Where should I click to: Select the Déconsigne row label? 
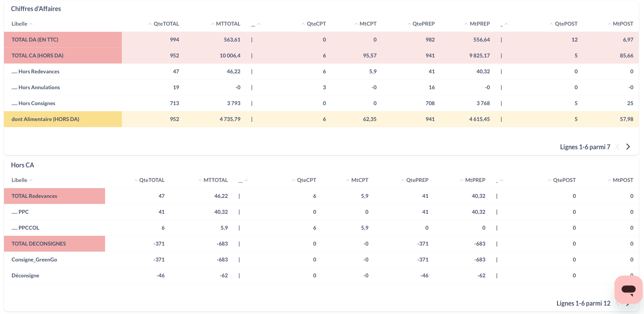click(25, 276)
